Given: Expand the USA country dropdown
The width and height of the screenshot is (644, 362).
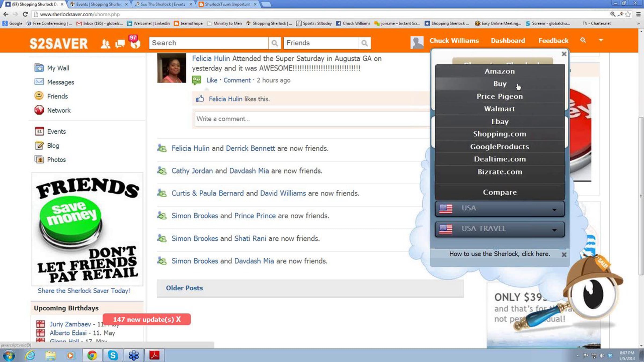Looking at the screenshot, I should point(500,209).
